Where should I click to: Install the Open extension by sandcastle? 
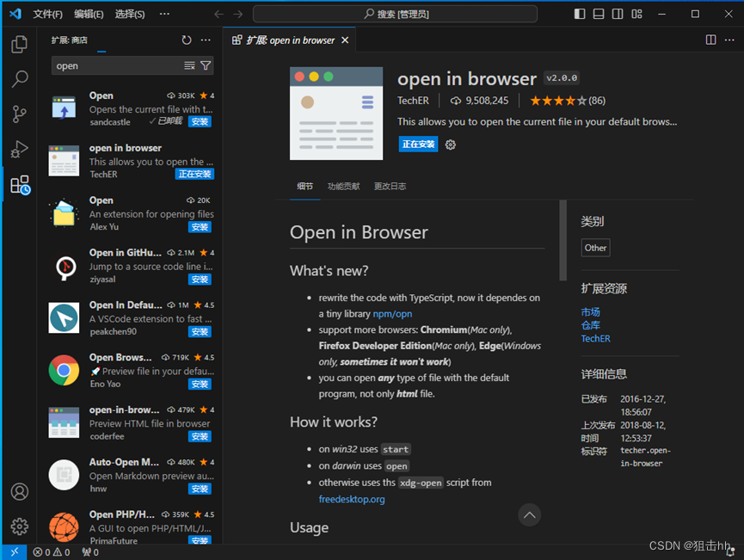point(200,122)
